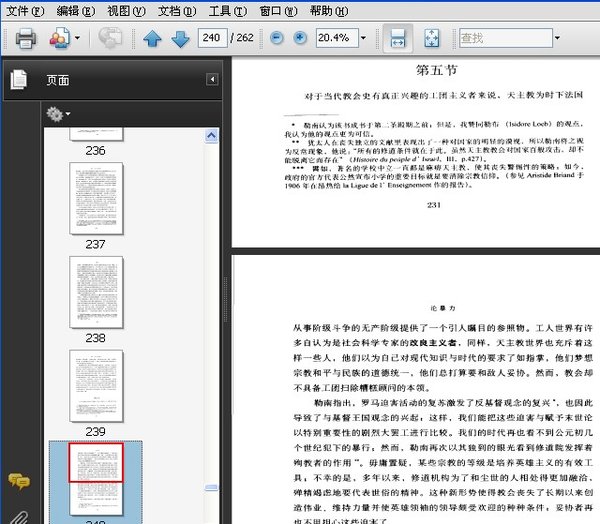Open the 窗口(W) menu

278,11
